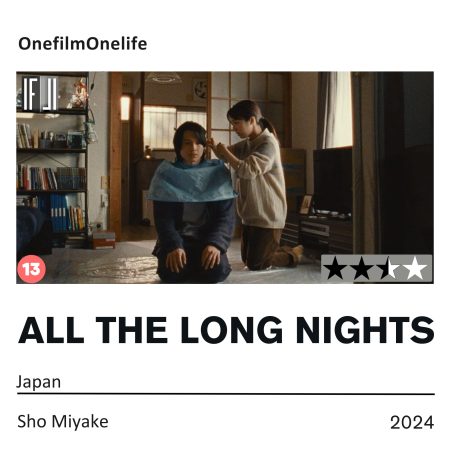Image resolution: width=450 pixels, height=450 pixels.
Task: Click the empty white fourth star
Action: pyautogui.click(x=415, y=268)
